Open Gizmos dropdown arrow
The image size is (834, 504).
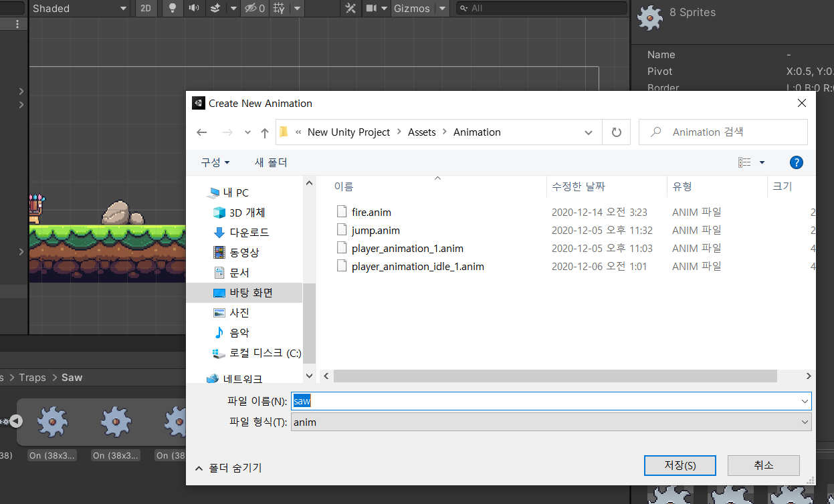pyautogui.click(x=442, y=9)
